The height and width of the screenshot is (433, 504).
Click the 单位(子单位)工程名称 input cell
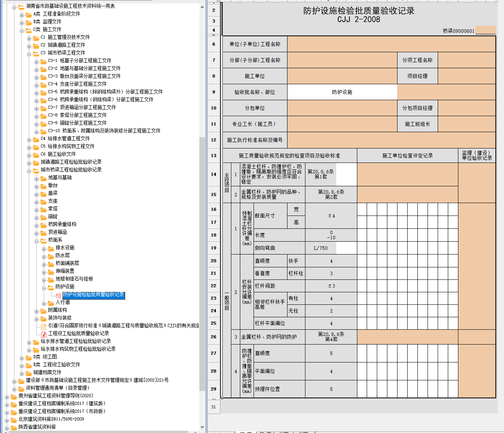[x=391, y=44]
